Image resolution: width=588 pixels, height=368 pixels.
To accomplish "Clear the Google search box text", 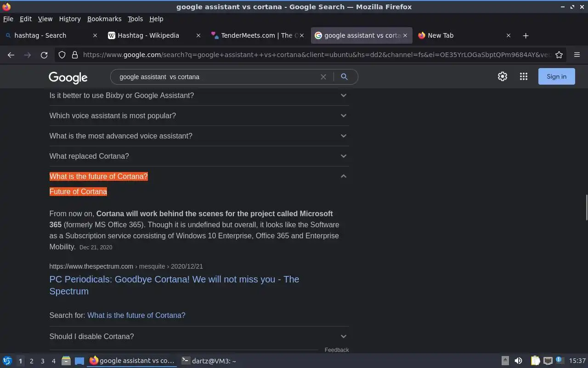I will [323, 77].
